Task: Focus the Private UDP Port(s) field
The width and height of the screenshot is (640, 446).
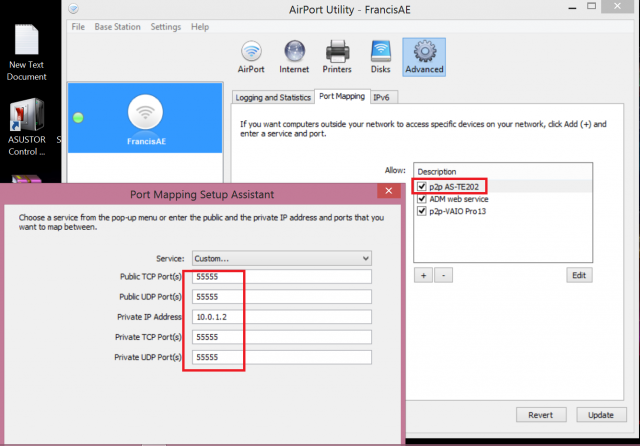Action: pos(282,357)
